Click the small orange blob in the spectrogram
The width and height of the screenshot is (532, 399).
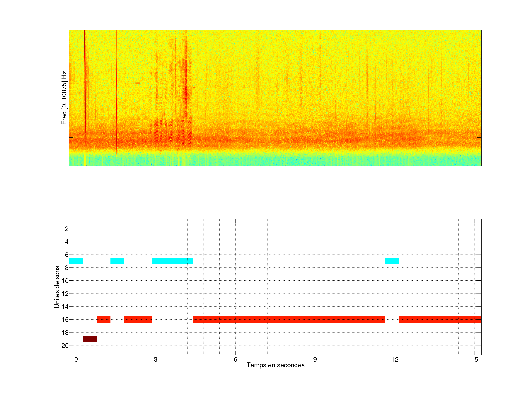[x=137, y=83]
